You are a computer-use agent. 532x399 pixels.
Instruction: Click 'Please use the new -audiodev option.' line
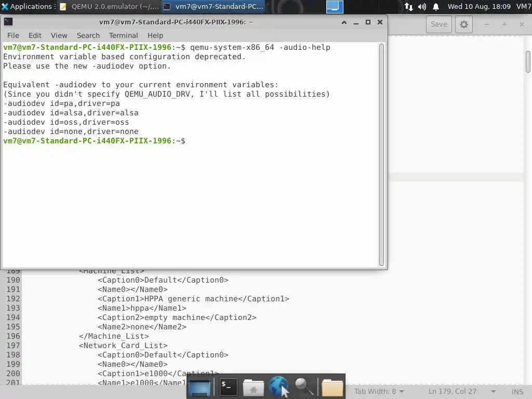(87, 66)
